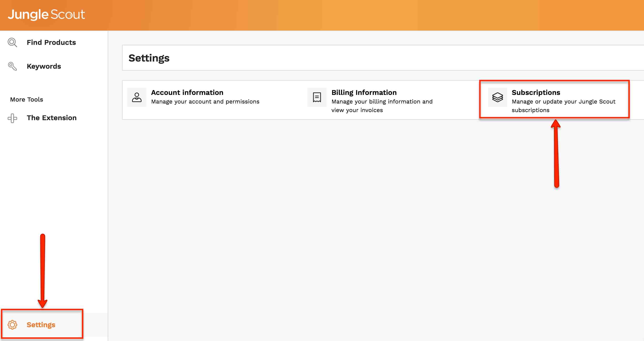Open Billing Information heading
Screen dimensions: 644x341
(x=364, y=93)
